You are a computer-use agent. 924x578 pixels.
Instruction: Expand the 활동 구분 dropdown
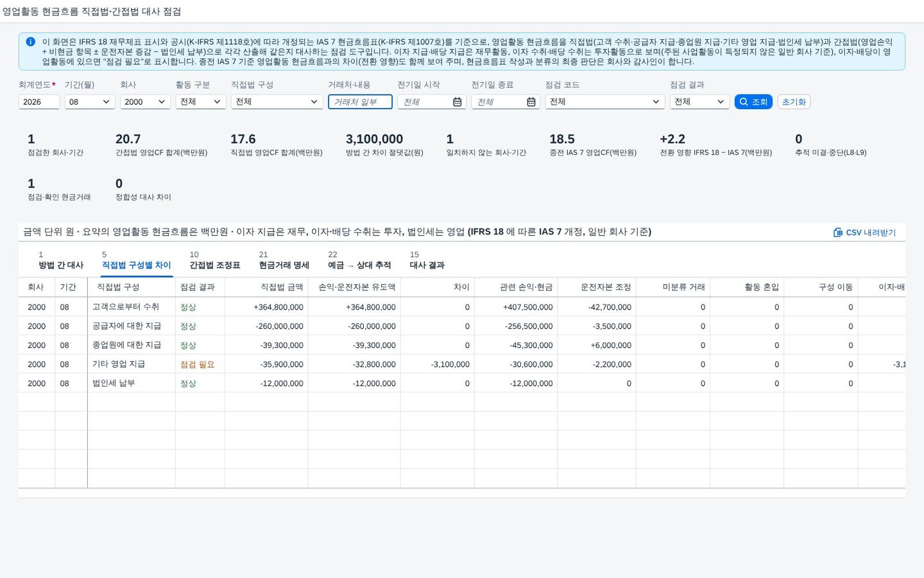point(201,101)
